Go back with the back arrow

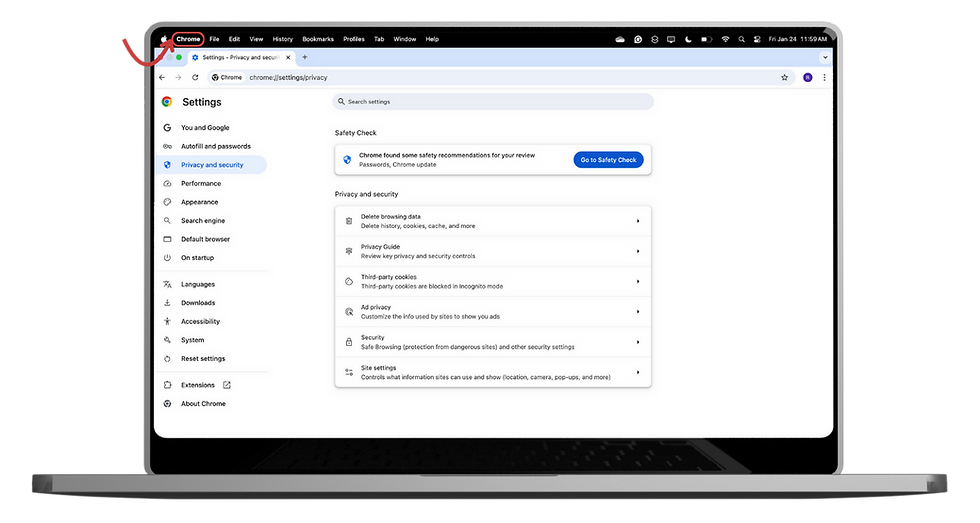[x=162, y=77]
